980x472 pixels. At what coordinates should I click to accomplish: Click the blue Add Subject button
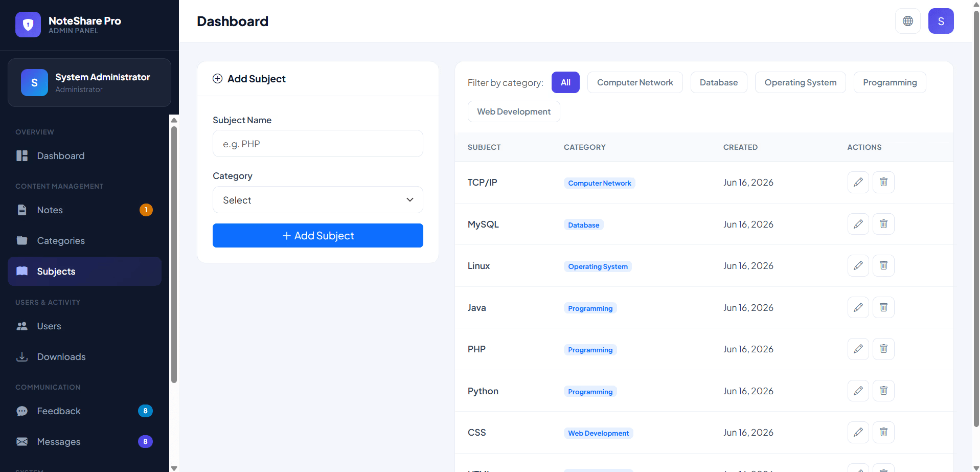[x=318, y=235]
